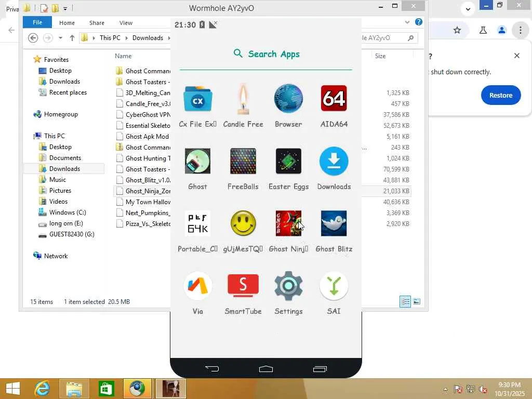Image resolution: width=532 pixels, height=399 pixels.
Task: Select the Ghost_Blitz_v1.0 file
Action: [x=148, y=180]
